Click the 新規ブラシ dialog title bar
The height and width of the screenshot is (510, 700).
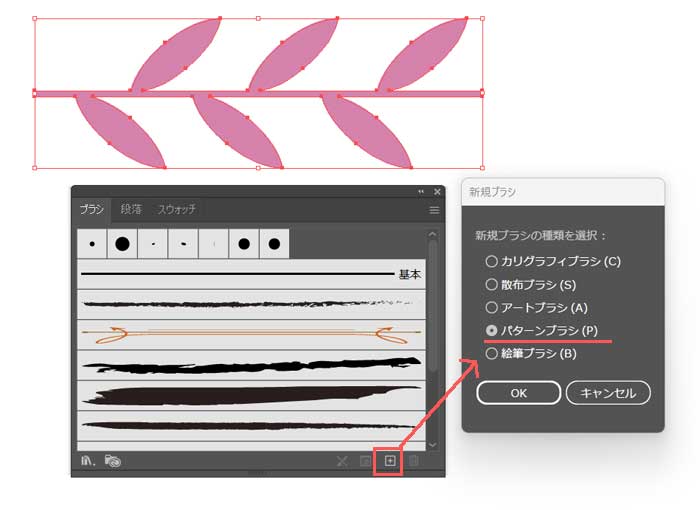(x=563, y=192)
